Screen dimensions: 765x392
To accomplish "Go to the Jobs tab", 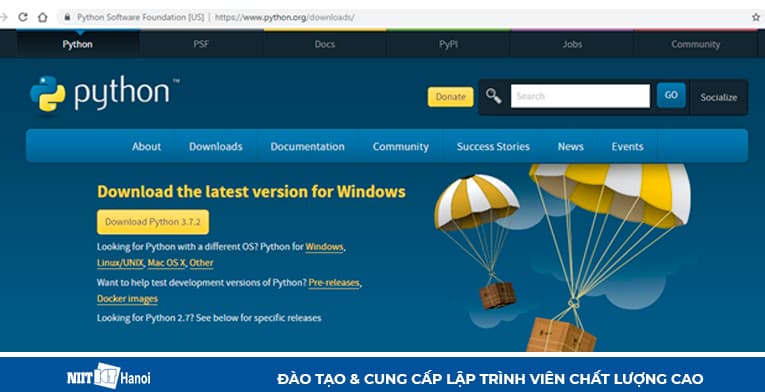I will point(572,44).
